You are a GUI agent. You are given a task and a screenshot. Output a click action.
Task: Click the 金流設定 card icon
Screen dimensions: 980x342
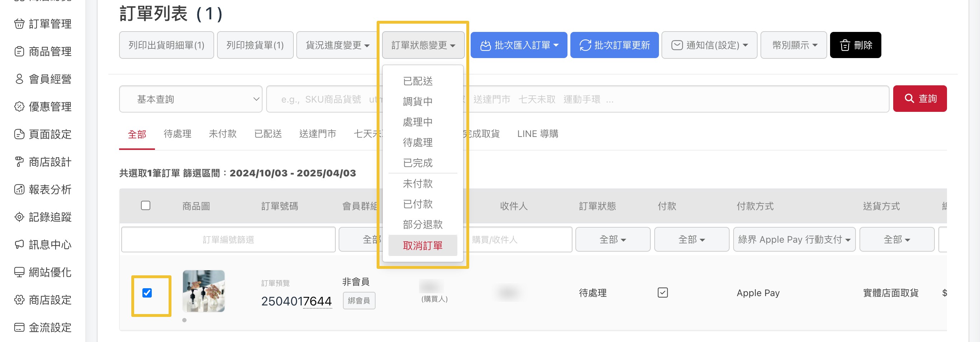point(19,328)
